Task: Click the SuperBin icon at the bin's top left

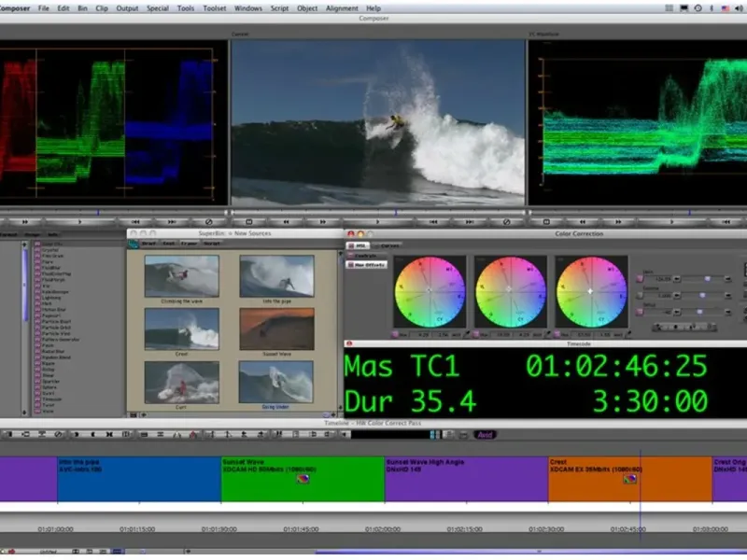Action: 133,243
